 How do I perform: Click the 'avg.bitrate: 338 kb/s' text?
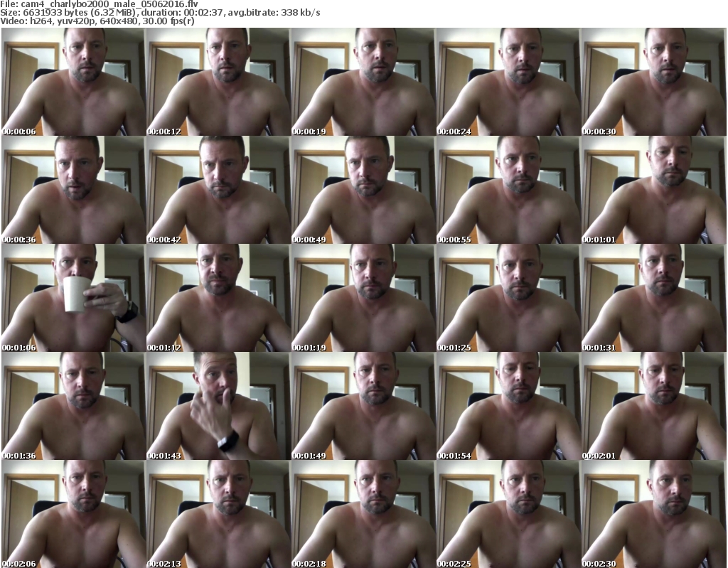pyautogui.click(x=274, y=13)
